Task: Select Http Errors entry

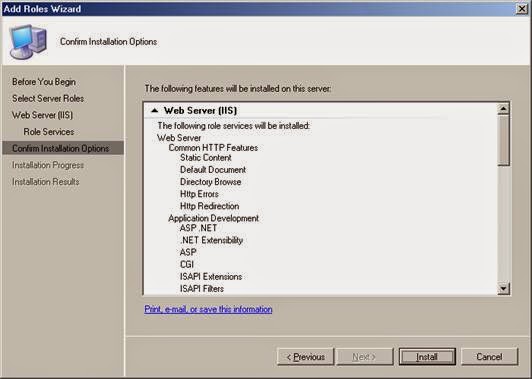Action: coord(199,194)
